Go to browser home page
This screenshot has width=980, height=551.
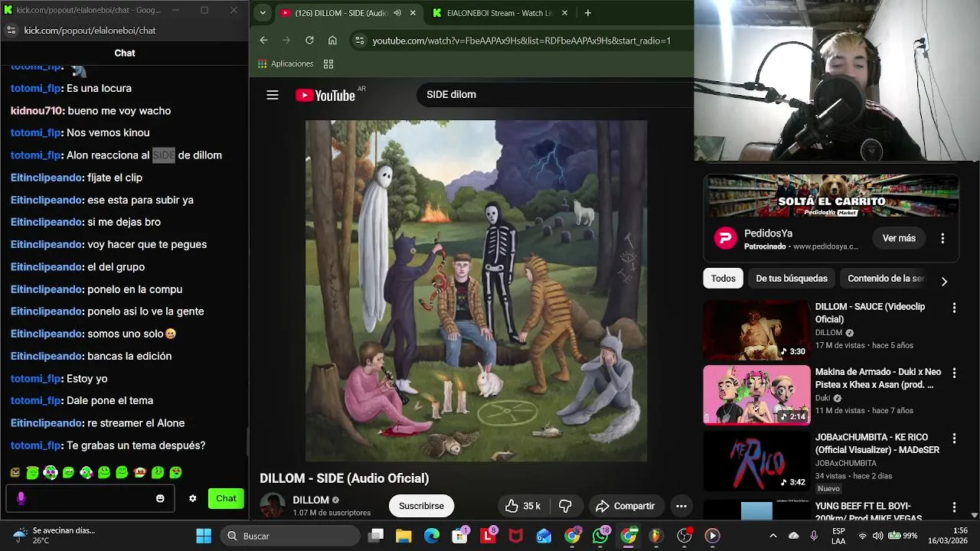pyautogui.click(x=332, y=41)
